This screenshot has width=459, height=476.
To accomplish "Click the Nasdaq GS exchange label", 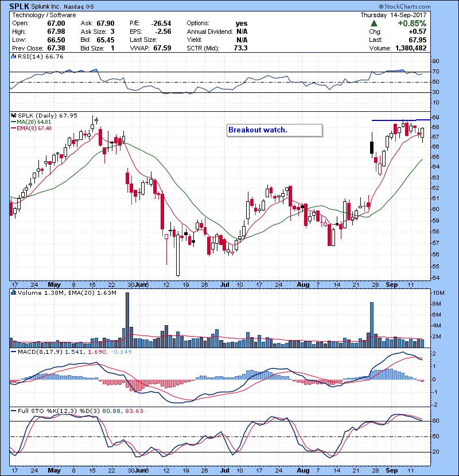I will [79, 7].
